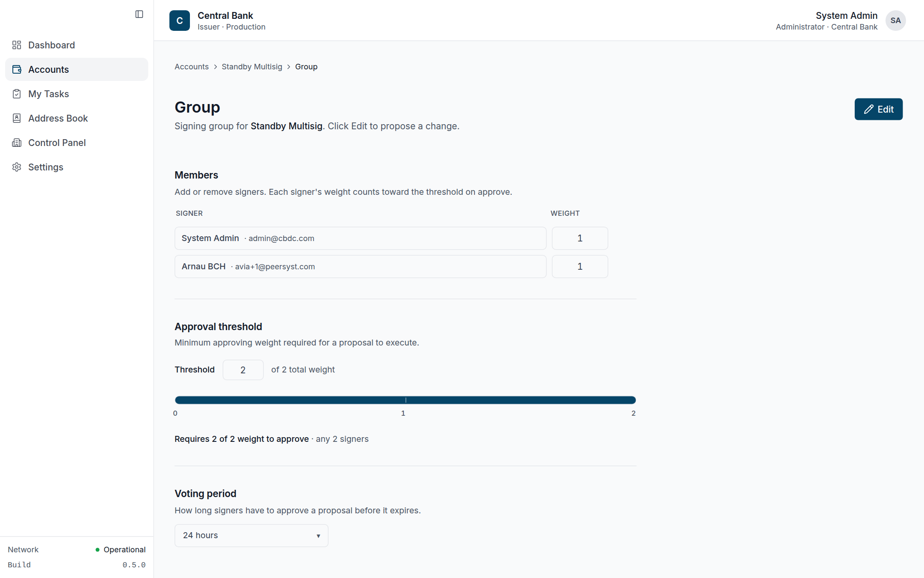Click the Voting period heading
Viewport: 924px width, 578px height.
pyautogui.click(x=205, y=494)
